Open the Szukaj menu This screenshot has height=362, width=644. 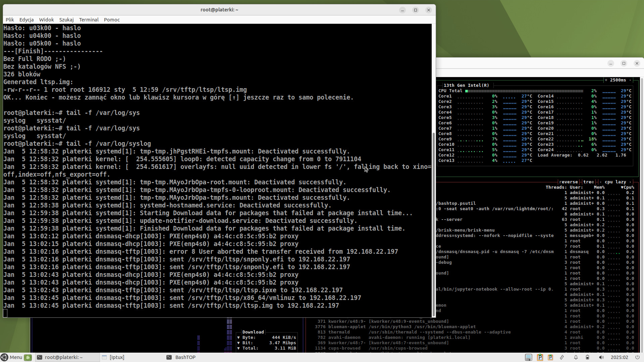tap(66, 20)
